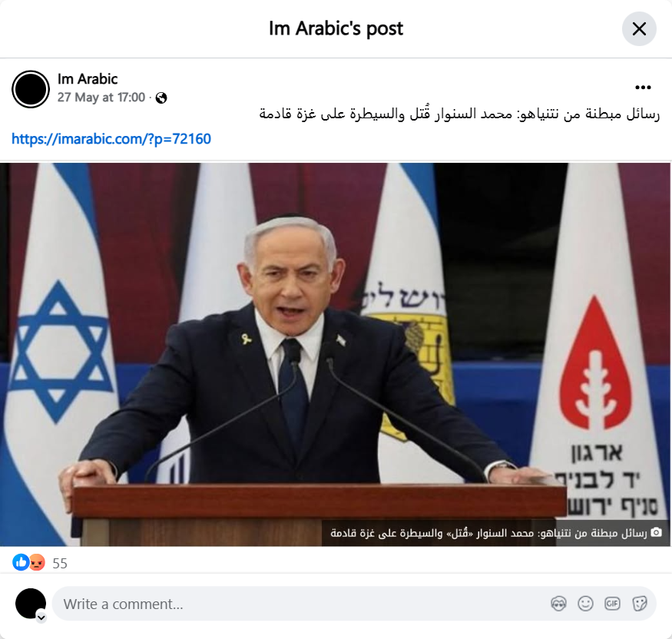Open the three-dot post options menu
This screenshot has height=639, width=672.
pyautogui.click(x=643, y=88)
